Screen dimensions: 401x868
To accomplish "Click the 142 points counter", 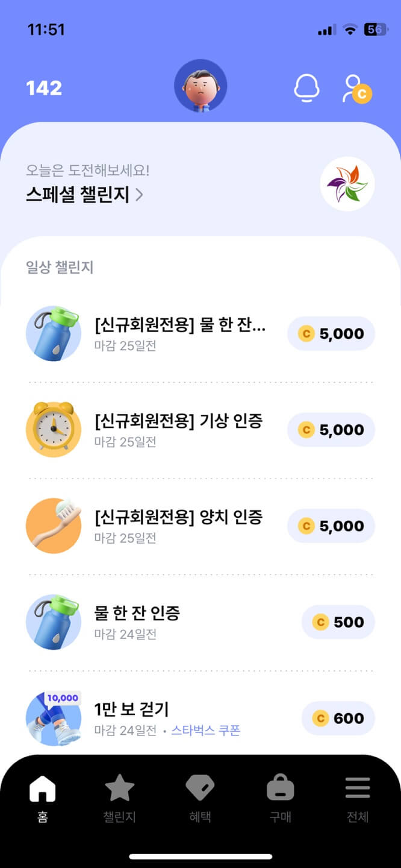I will tap(43, 88).
